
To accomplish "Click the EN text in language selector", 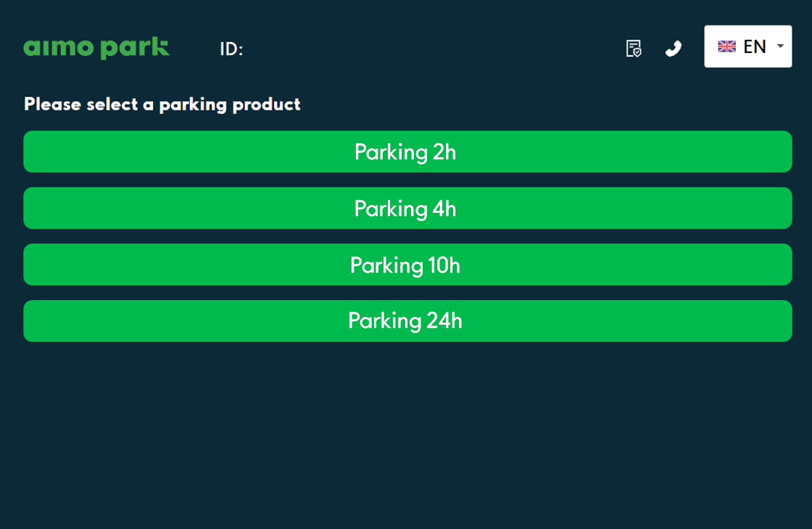I will [x=755, y=47].
